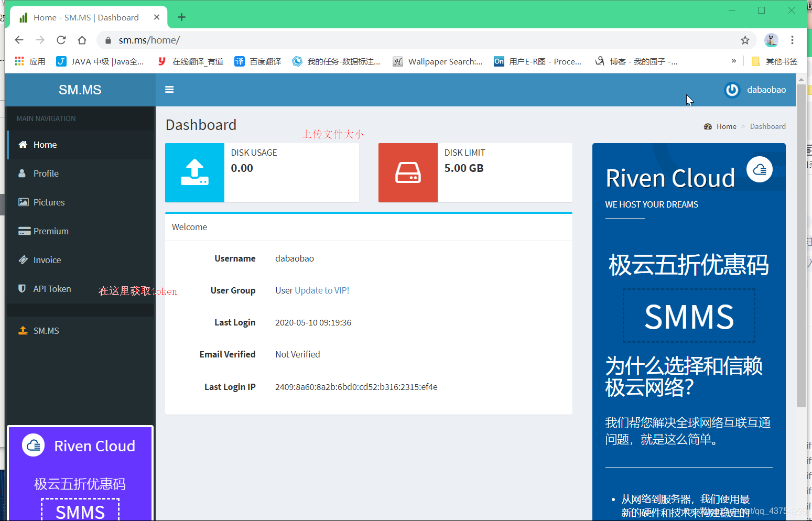The width and height of the screenshot is (812, 521).
Task: Open the 百度翻译 bookmark
Action: click(x=258, y=61)
